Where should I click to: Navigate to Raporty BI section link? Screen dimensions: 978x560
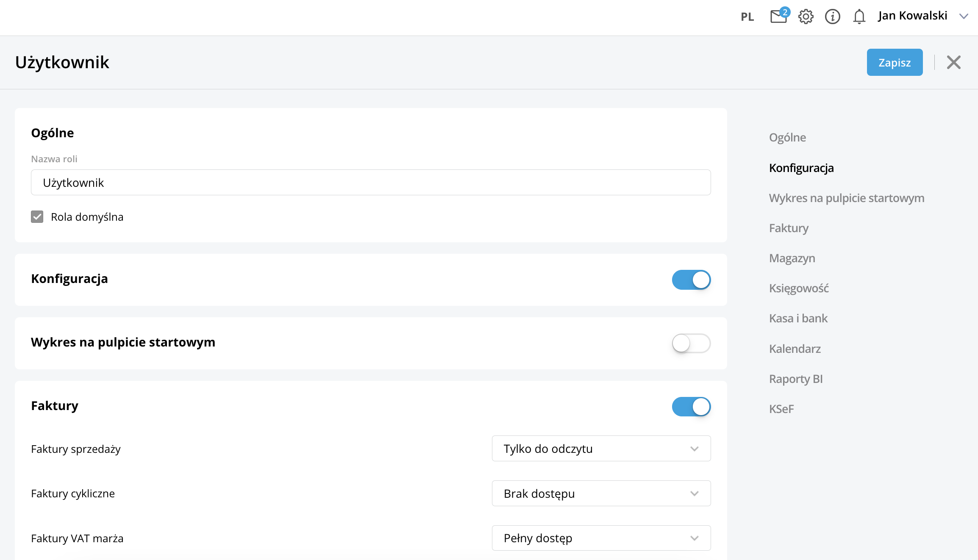[796, 379]
